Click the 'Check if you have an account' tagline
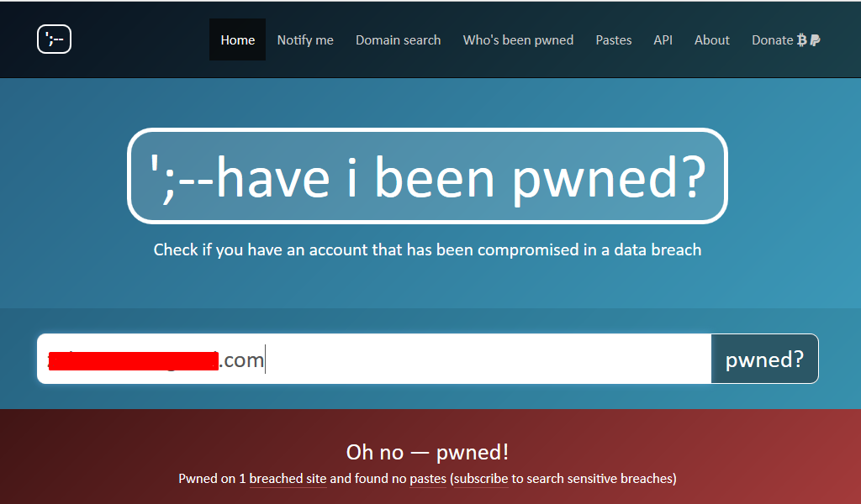Viewport: 861px width, 504px height. point(427,250)
